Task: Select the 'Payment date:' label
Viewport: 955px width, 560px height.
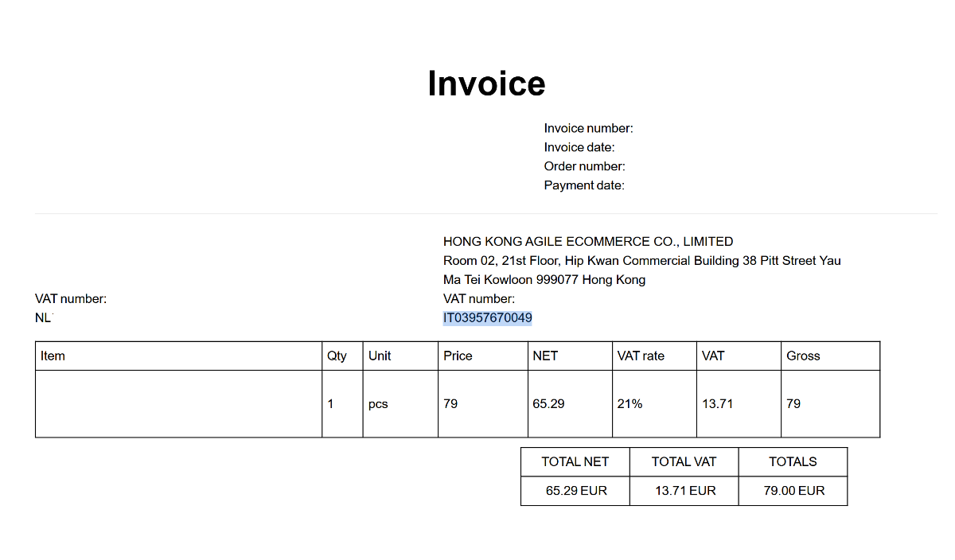Action: click(584, 185)
